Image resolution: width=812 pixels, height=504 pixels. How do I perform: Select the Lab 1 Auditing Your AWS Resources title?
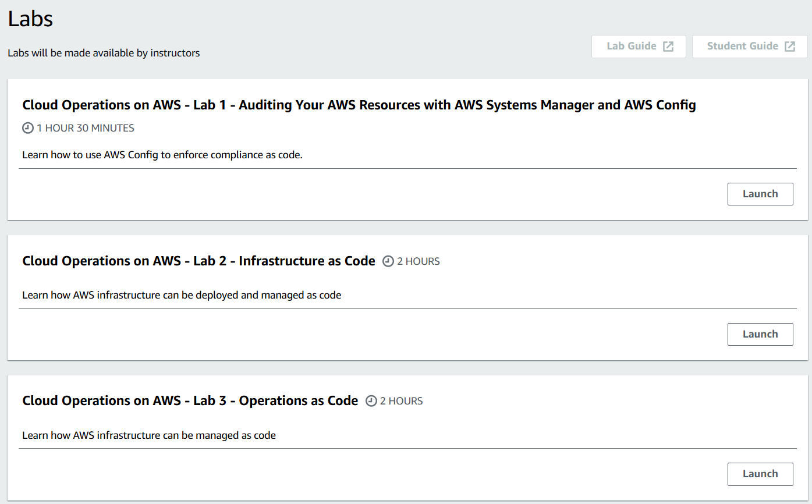359,105
